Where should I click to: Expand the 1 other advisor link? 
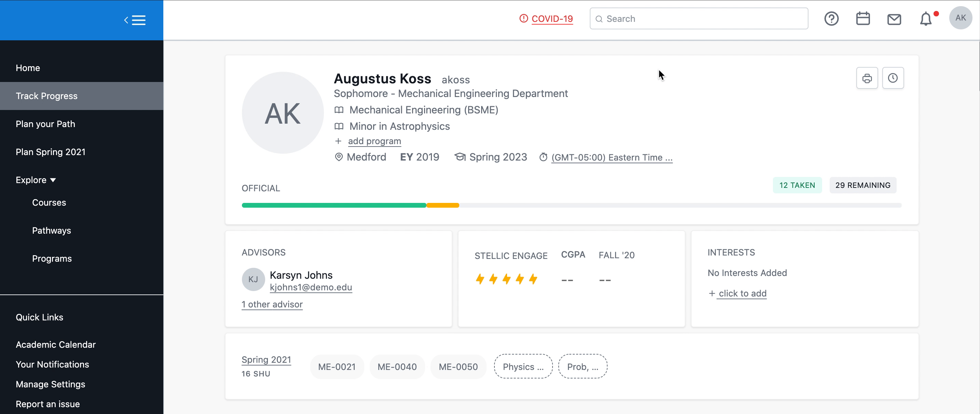(272, 304)
